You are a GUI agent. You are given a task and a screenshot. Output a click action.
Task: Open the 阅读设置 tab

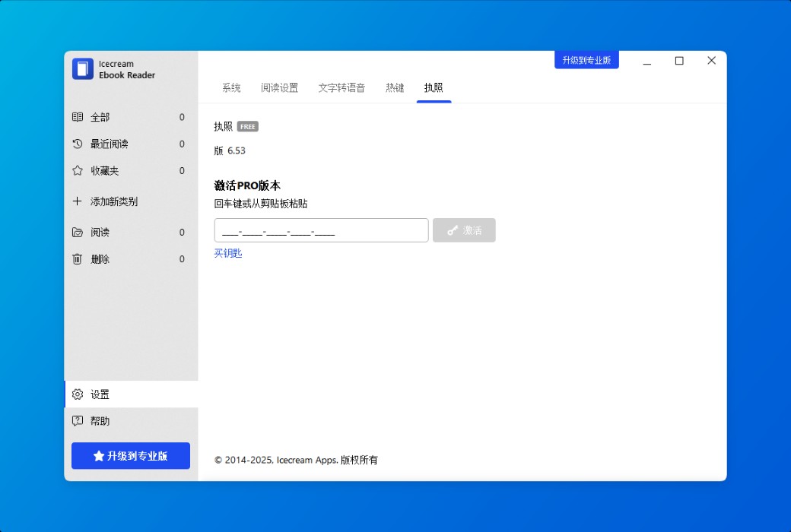[x=278, y=87]
